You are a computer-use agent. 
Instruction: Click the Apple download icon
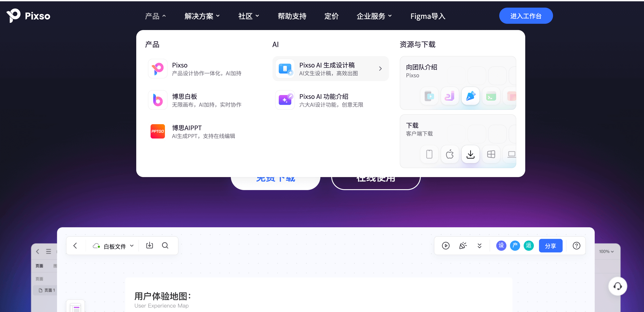450,154
